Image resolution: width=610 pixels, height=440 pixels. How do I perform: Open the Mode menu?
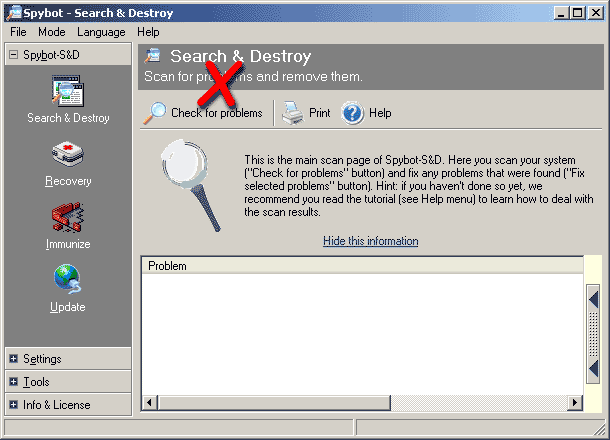[52, 32]
